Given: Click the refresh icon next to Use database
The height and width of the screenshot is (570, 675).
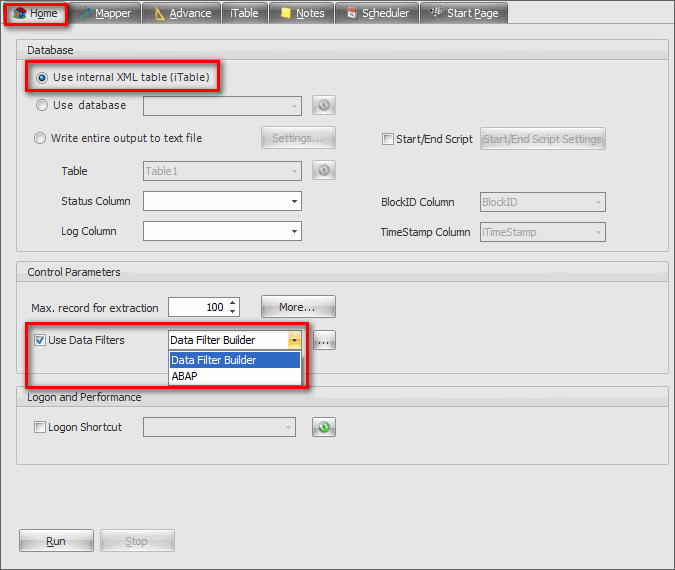Looking at the screenshot, I should pyautogui.click(x=324, y=105).
